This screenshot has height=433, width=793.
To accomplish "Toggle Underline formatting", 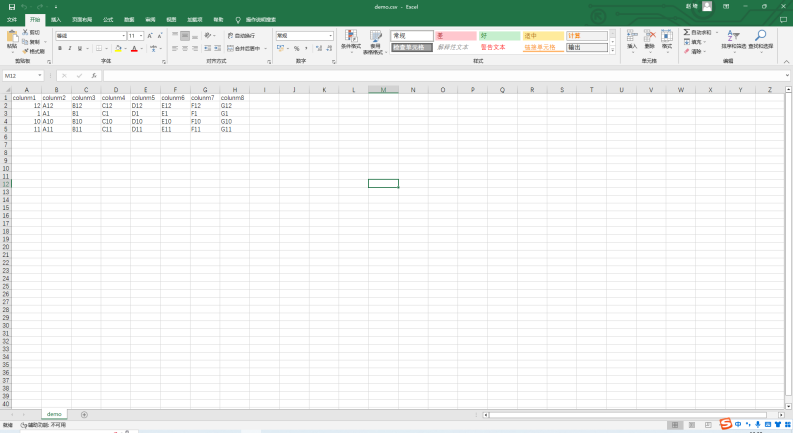I will pyautogui.click(x=79, y=49).
